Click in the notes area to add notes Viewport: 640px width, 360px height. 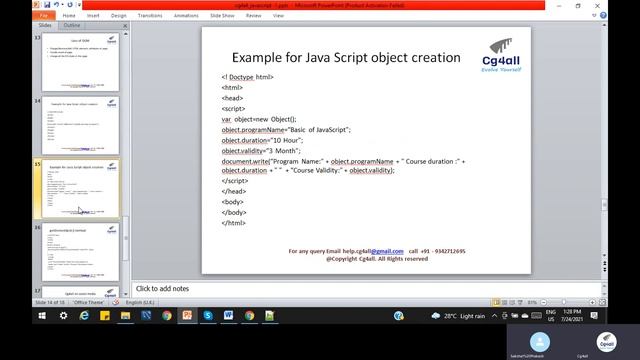366,289
